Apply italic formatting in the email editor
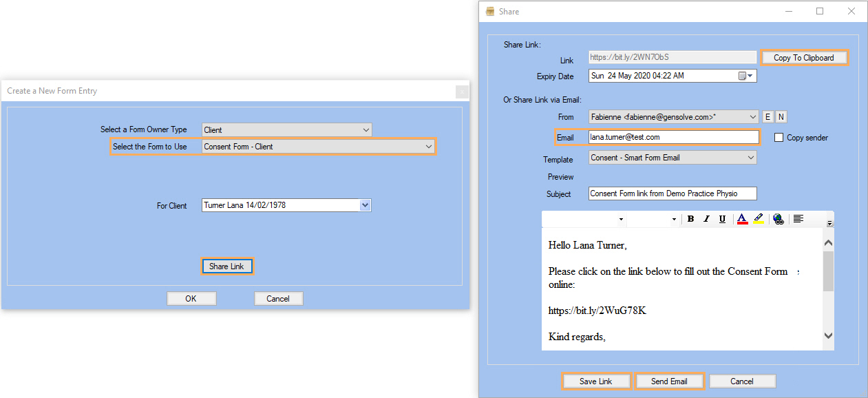This screenshot has width=868, height=398. click(706, 219)
